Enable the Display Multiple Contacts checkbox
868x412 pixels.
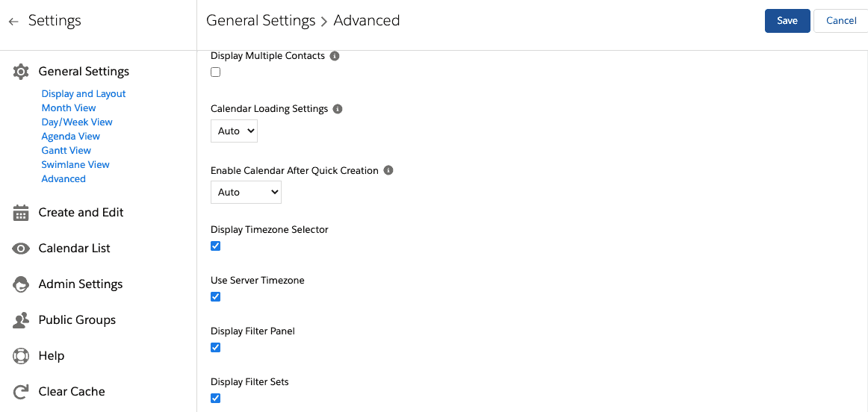click(x=216, y=72)
